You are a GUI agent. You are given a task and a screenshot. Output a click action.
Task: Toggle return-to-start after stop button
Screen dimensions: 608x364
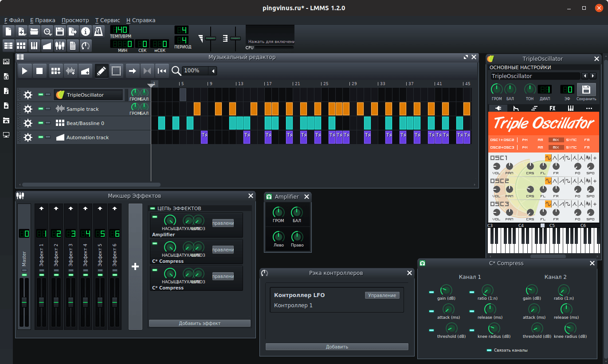tap(162, 70)
